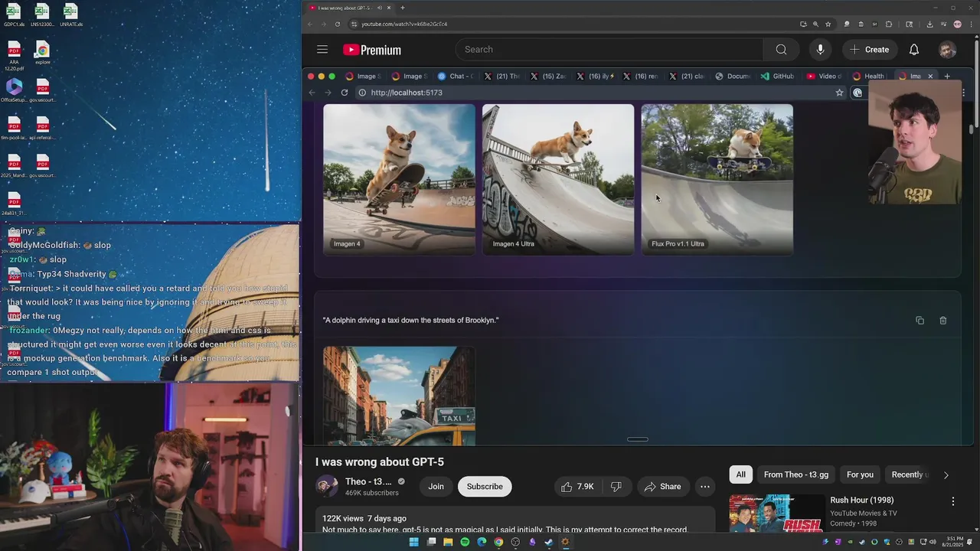Image resolution: width=980 pixels, height=551 pixels.
Task: Open Spotify from the taskbar
Action: [x=465, y=542]
